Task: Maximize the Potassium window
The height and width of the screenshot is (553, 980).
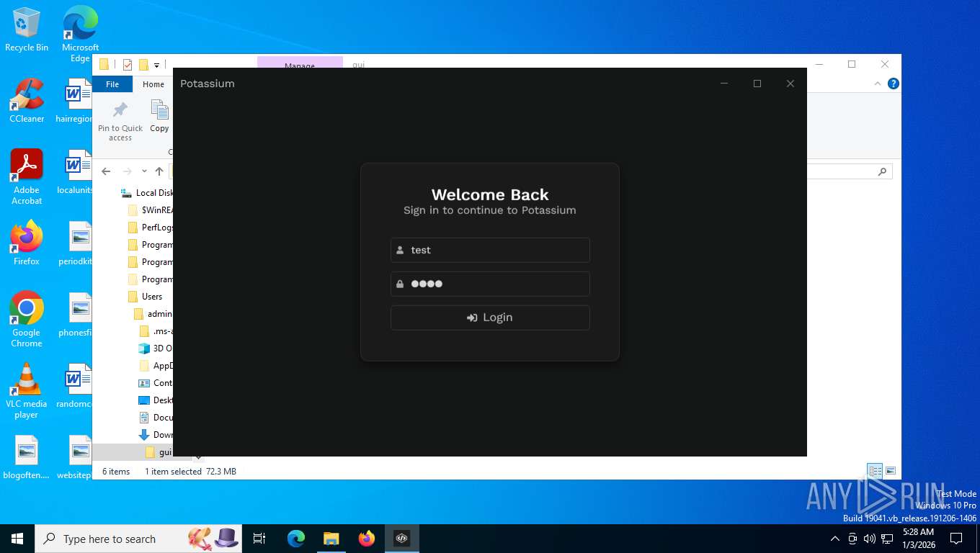Action: pyautogui.click(x=757, y=84)
